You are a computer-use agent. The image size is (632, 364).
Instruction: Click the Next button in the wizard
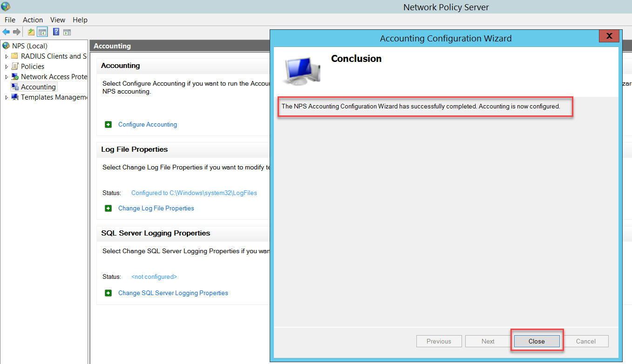[x=488, y=341]
